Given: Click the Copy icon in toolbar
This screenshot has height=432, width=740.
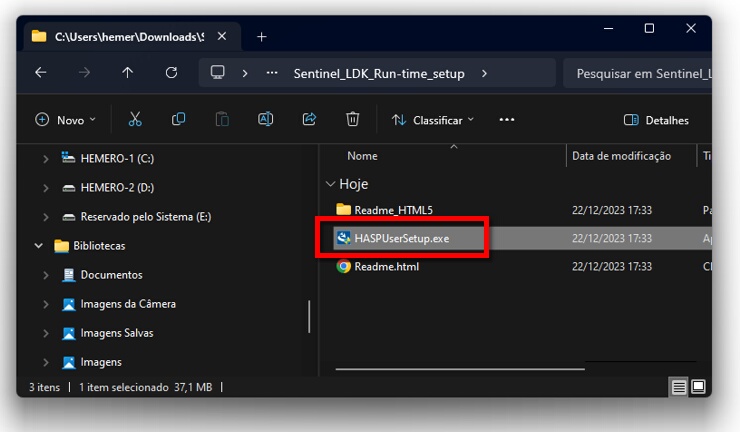Looking at the screenshot, I should (x=178, y=119).
